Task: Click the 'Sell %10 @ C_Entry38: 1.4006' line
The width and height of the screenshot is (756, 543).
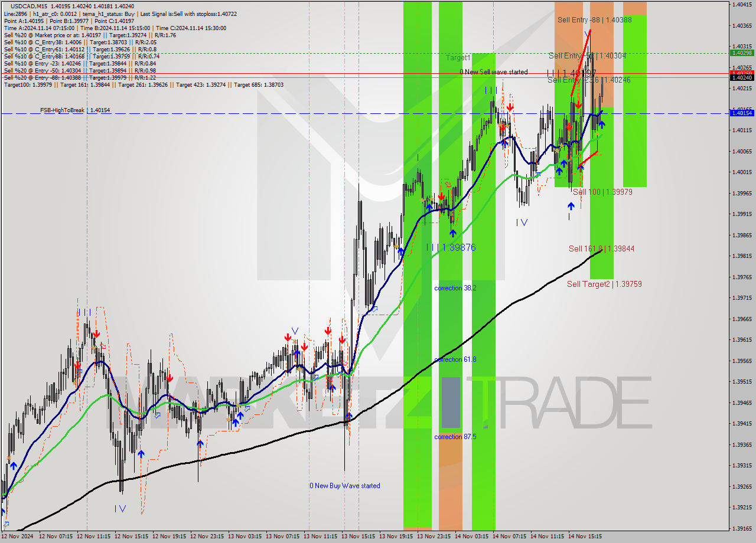Action: (x=80, y=42)
